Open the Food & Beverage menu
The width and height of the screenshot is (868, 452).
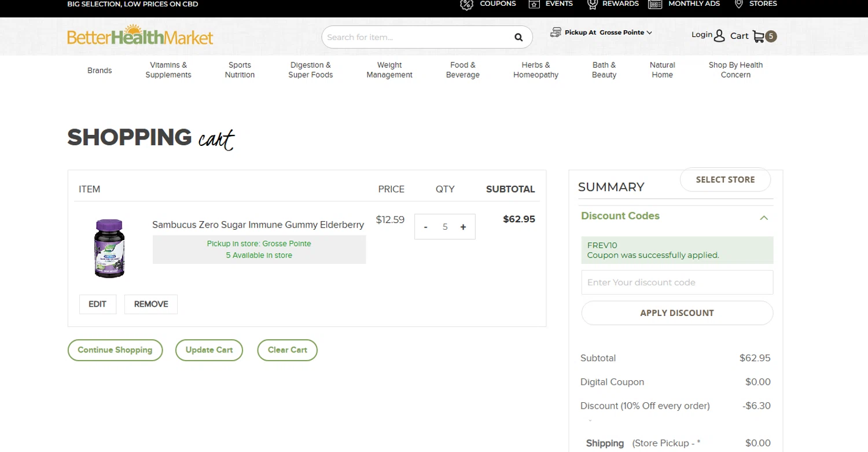coord(463,70)
